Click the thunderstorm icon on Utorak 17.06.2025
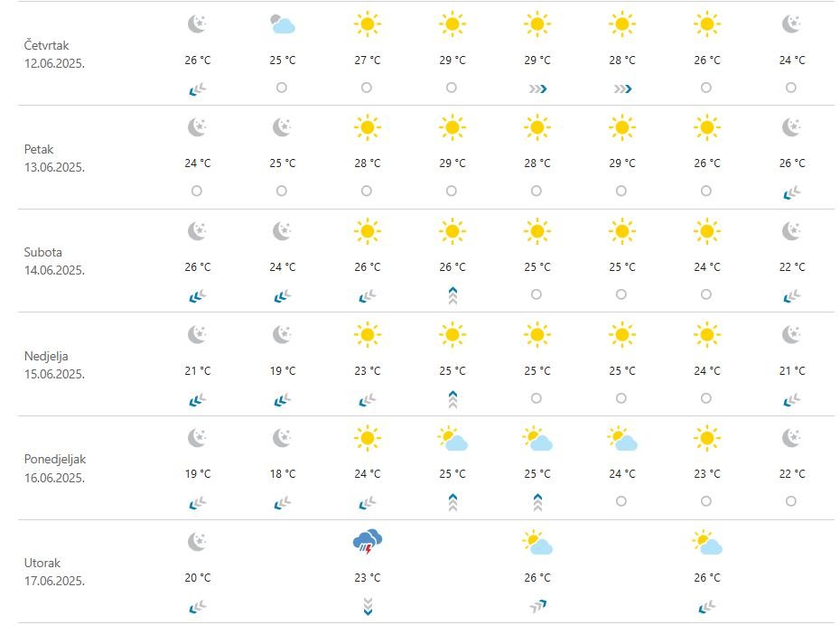 pos(368,542)
